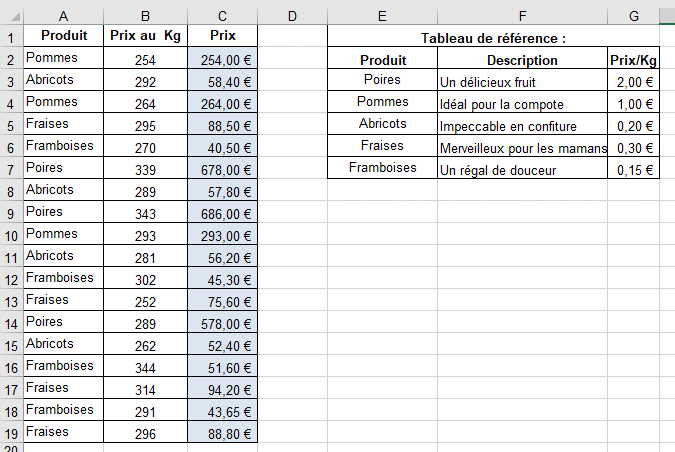The height and width of the screenshot is (452, 675).
Task: Select the 'Un délicieux fruit' cell
Action: tap(522, 82)
